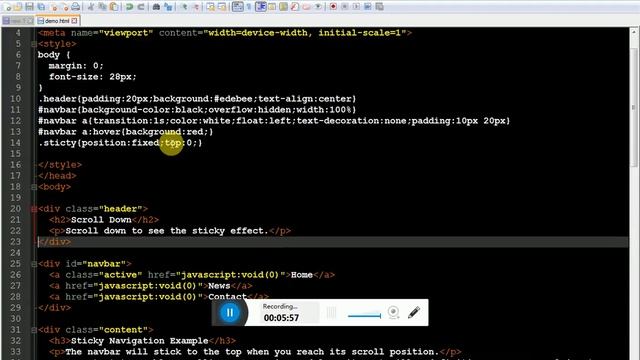The width and height of the screenshot is (640, 360).
Task: Collapse the content div fold on line 31
Action: (34, 330)
